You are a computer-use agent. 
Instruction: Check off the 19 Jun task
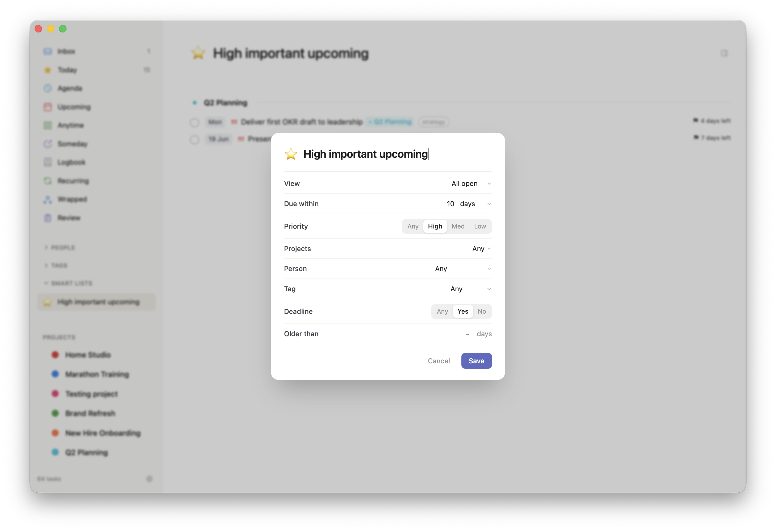194,139
